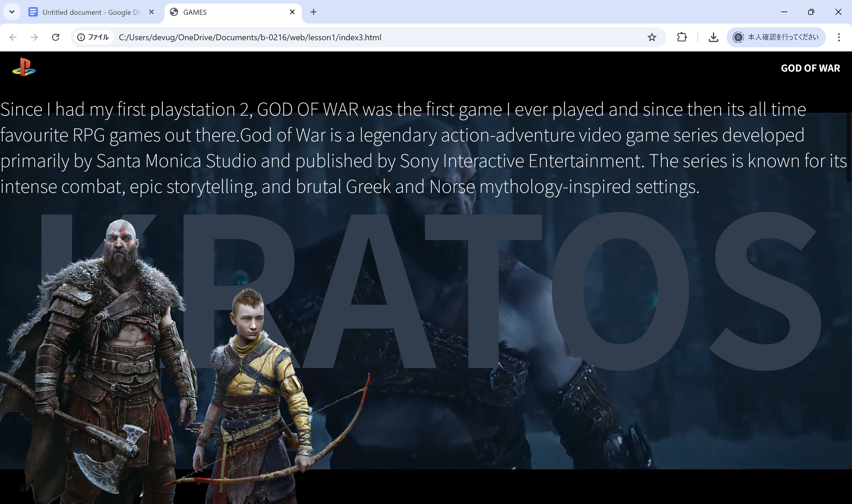Close the GAMES tab
Viewport: 852px width, 504px height.
point(292,12)
